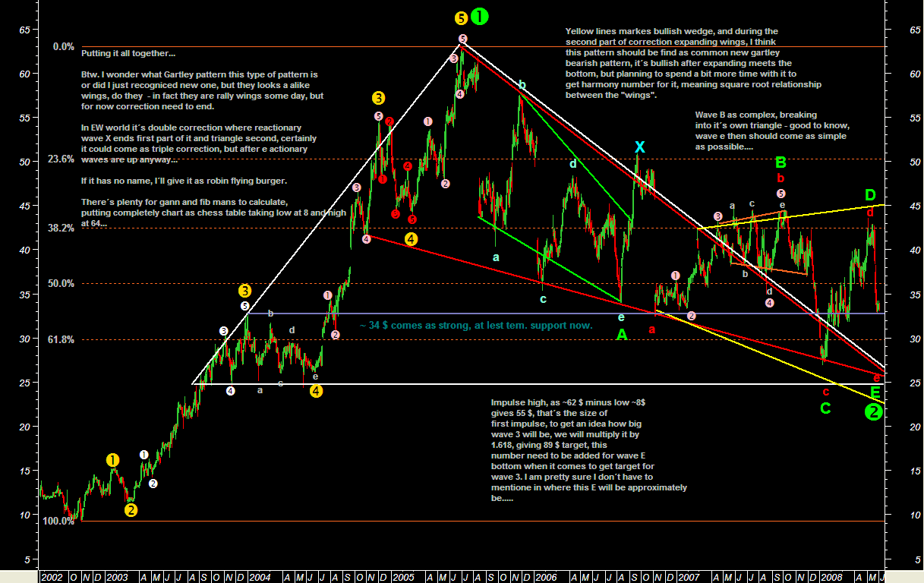Select the green D wave label
The width and height of the screenshot is (924, 583).
point(870,195)
